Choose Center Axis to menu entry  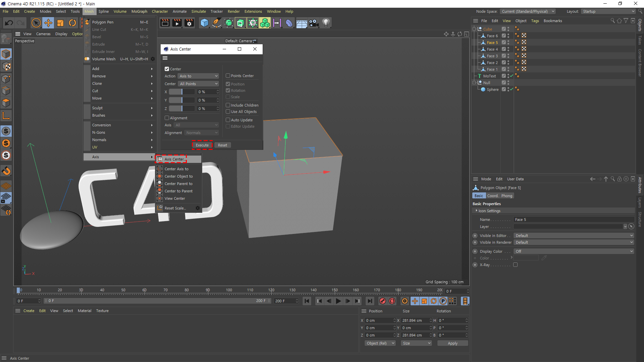176,169
